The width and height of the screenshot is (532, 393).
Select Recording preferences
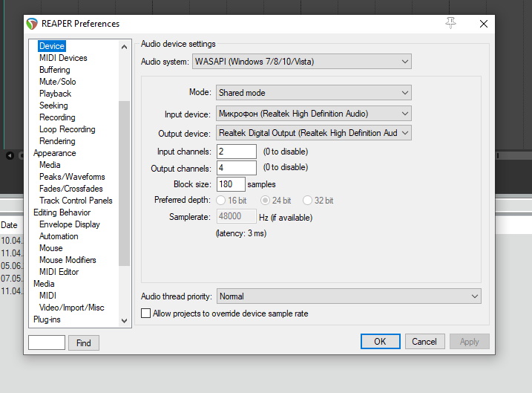pos(57,117)
